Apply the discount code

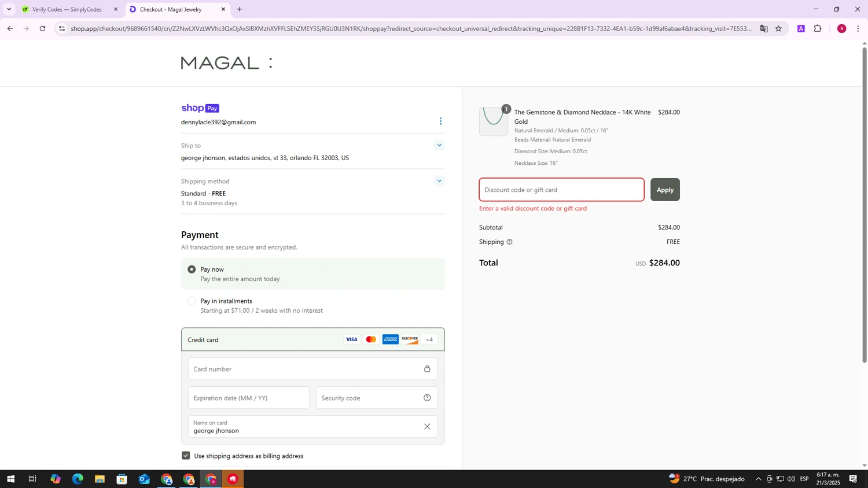coord(665,190)
